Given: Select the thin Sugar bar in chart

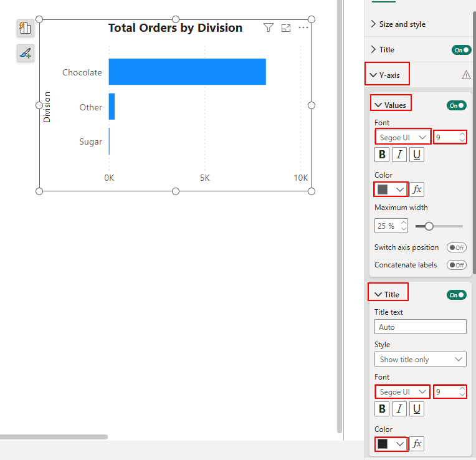Looking at the screenshot, I should point(109,141).
